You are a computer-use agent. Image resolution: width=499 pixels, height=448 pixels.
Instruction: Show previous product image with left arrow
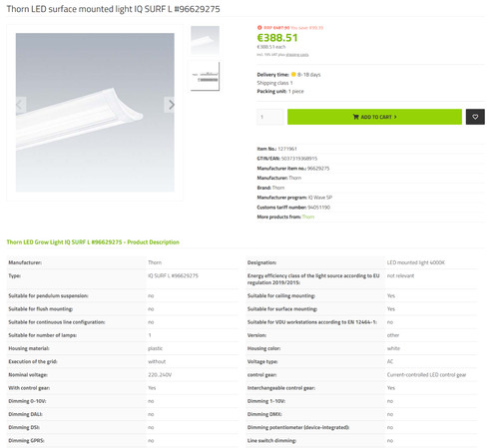coord(20,105)
